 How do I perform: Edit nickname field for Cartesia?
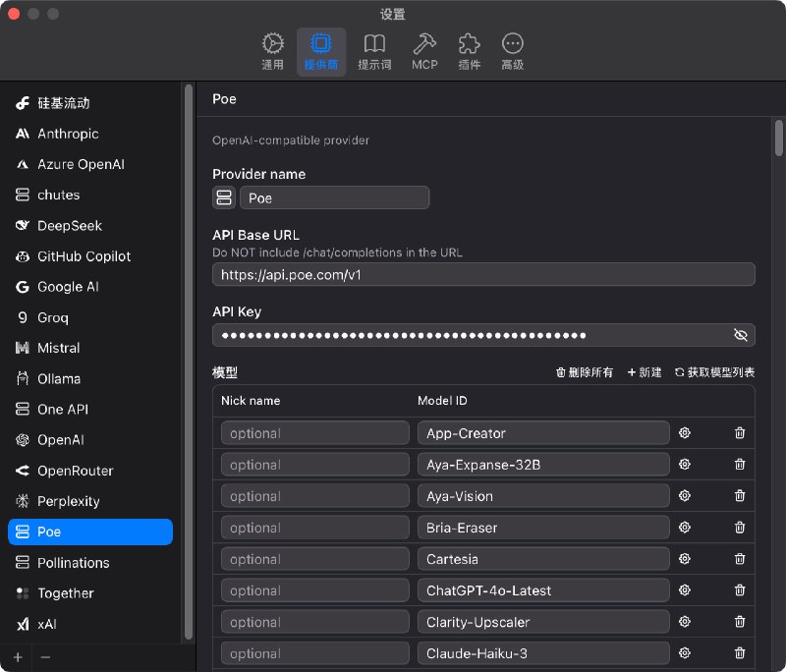[315, 559]
